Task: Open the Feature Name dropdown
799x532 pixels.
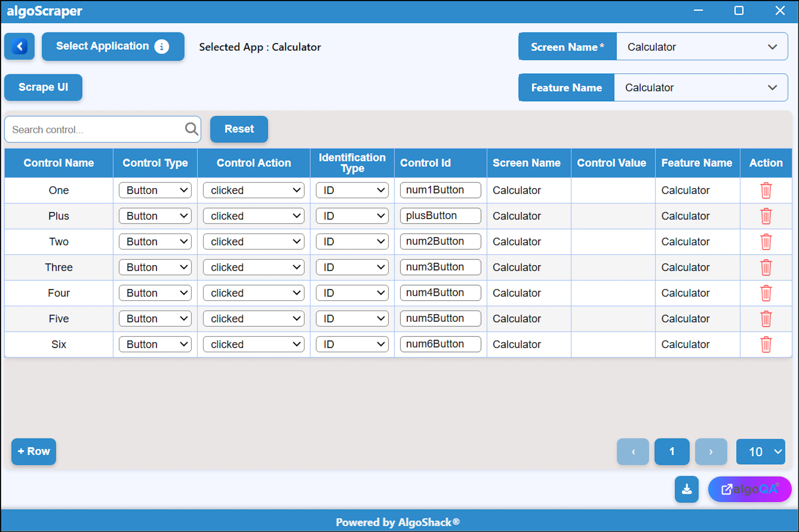Action: [701, 88]
